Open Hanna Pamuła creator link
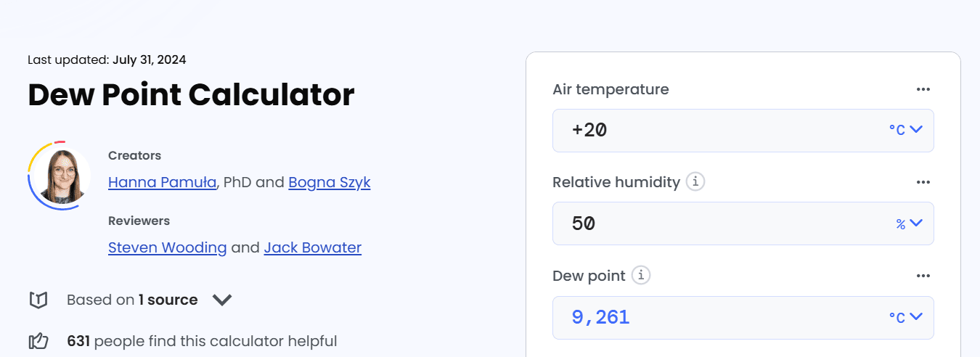Screen dimensions: 980x357 [x=162, y=182]
